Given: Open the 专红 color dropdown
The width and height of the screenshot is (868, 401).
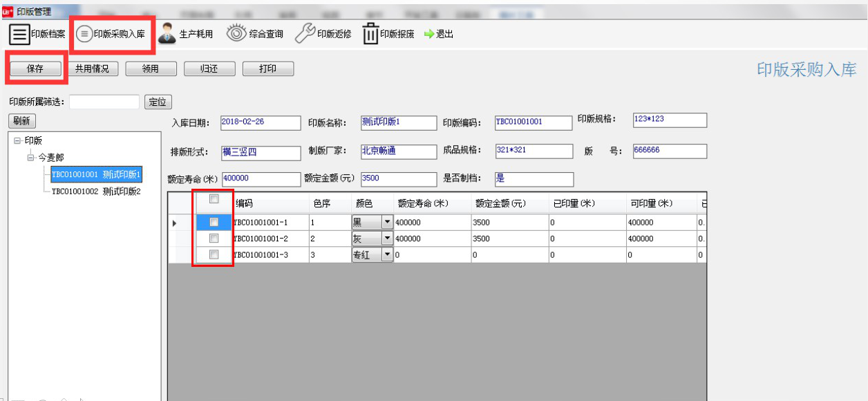Looking at the screenshot, I should point(387,254).
